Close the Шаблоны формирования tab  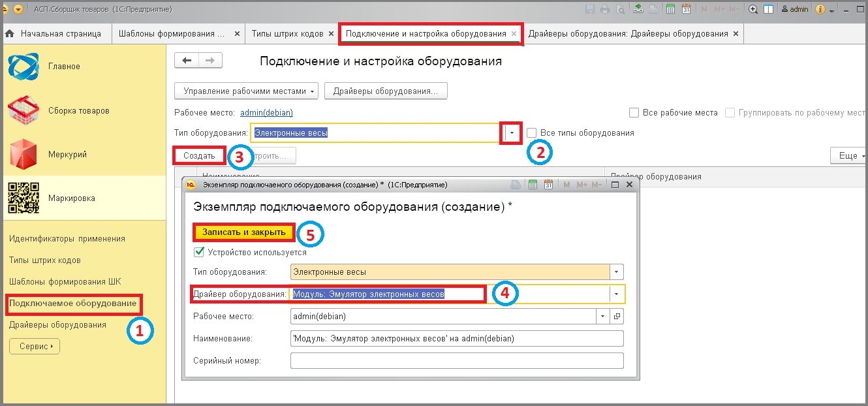coord(237,33)
